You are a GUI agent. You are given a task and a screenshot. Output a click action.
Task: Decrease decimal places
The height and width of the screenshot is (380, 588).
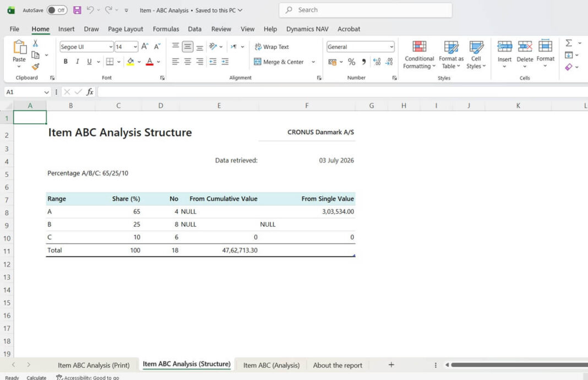[x=389, y=62]
